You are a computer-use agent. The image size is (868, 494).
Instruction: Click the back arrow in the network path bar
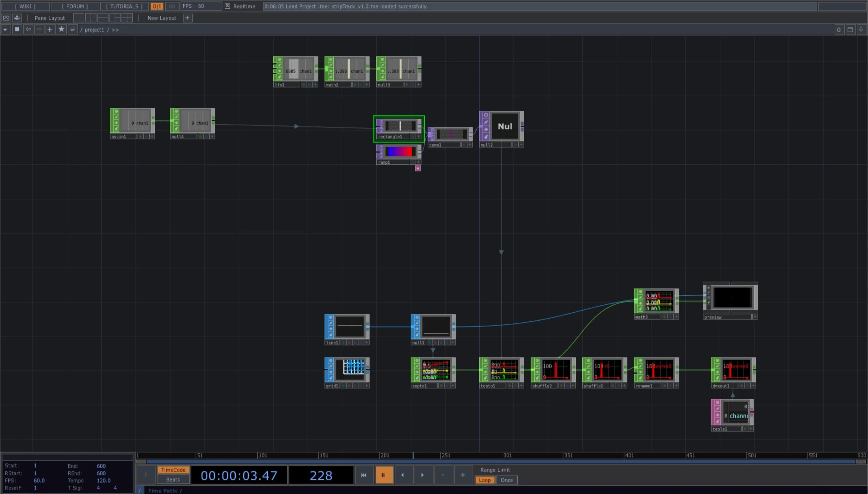click(x=28, y=30)
